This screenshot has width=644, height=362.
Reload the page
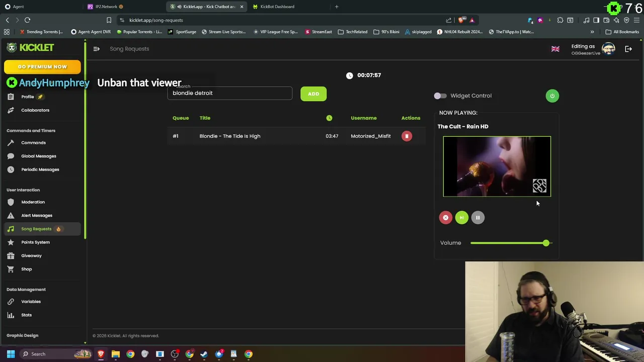point(27,20)
